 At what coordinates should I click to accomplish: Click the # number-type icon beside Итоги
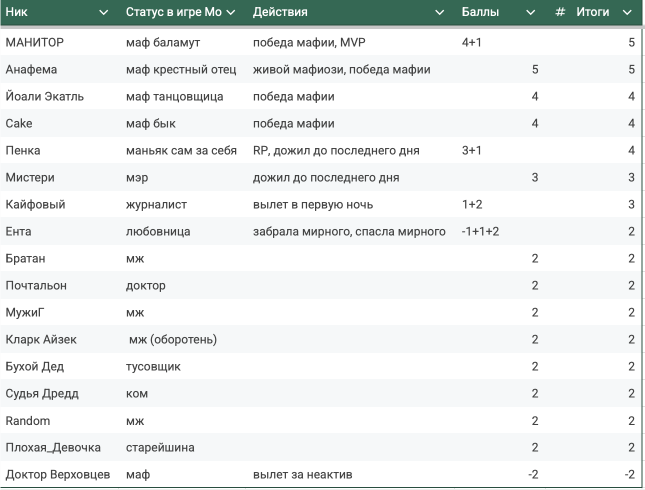[x=560, y=12]
